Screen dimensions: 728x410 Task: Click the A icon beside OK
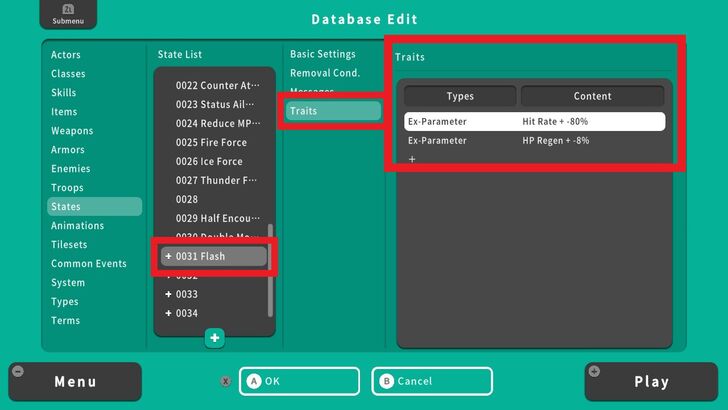(254, 381)
